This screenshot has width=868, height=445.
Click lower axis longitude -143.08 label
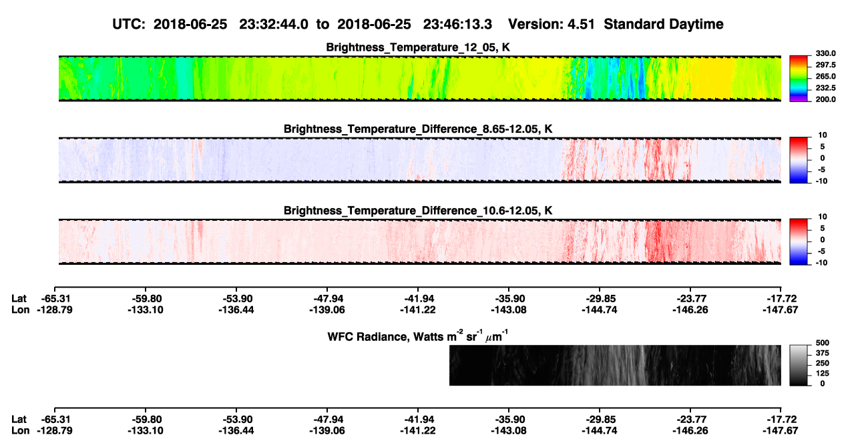508,430
